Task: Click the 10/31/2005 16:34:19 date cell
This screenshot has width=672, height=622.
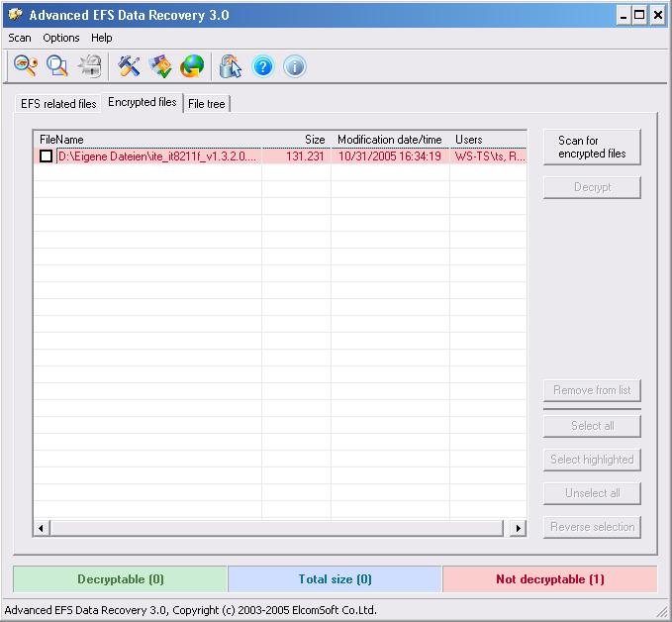Action: [390, 156]
